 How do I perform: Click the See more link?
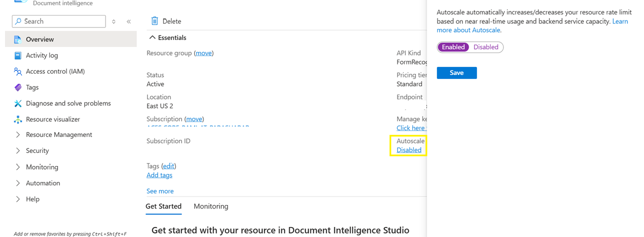160,191
